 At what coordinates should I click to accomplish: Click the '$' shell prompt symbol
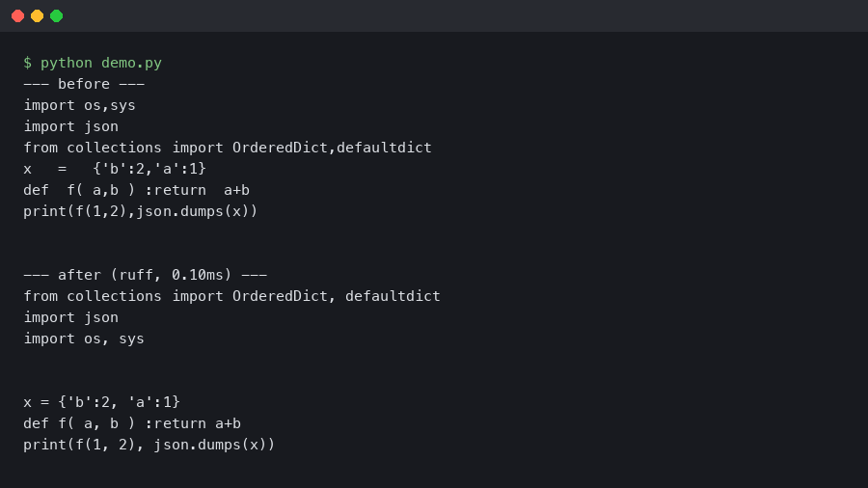[27, 63]
